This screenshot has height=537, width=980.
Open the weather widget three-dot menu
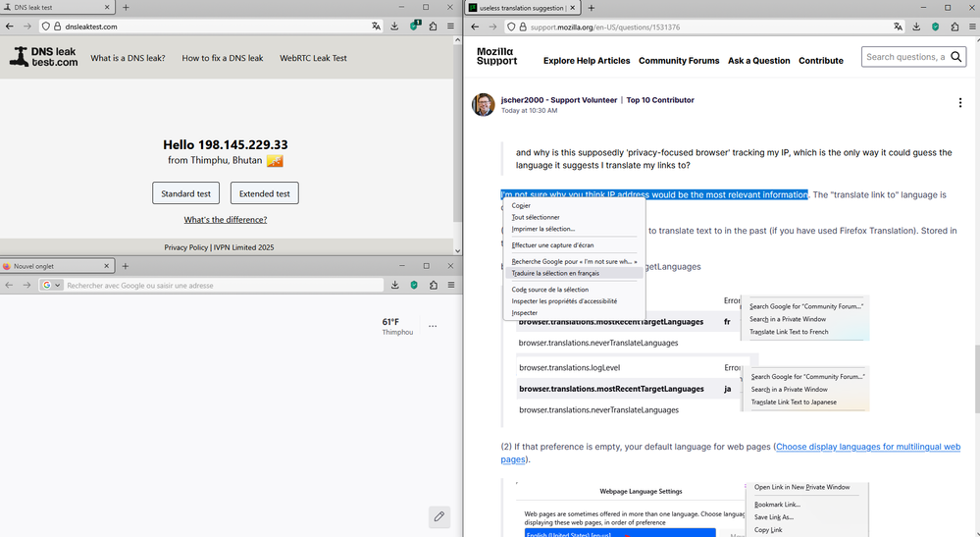(433, 326)
